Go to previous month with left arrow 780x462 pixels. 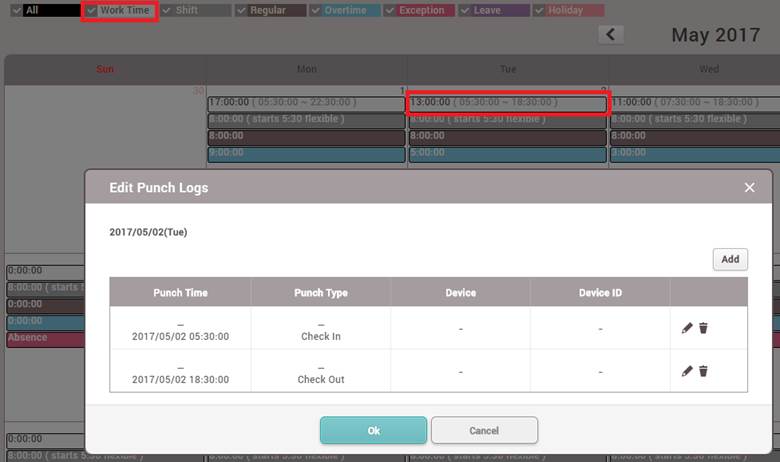pos(610,35)
